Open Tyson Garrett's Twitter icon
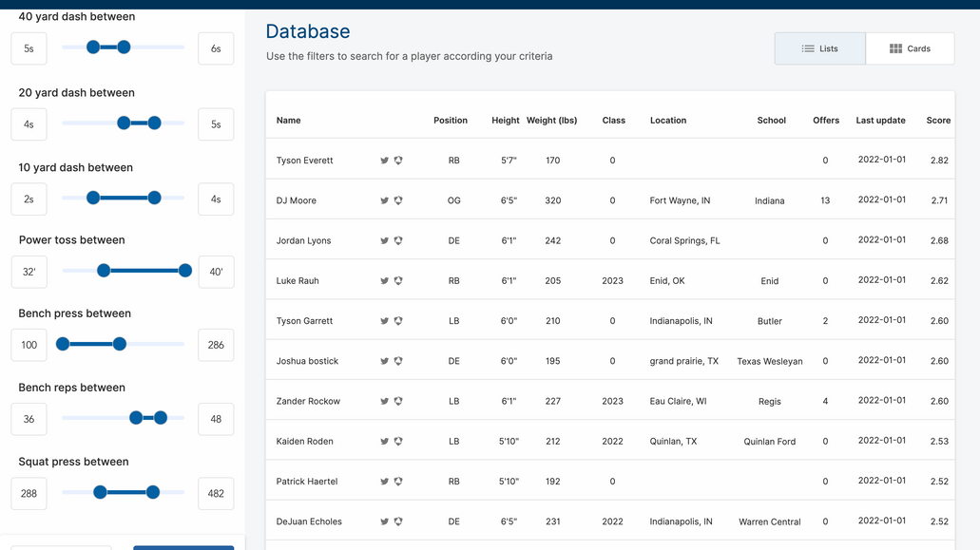 [384, 320]
